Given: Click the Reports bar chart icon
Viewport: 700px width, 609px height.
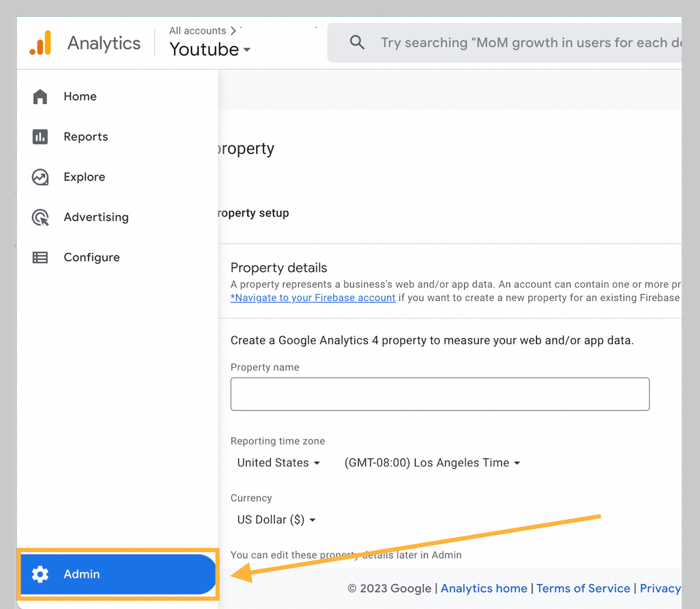Looking at the screenshot, I should point(40,137).
